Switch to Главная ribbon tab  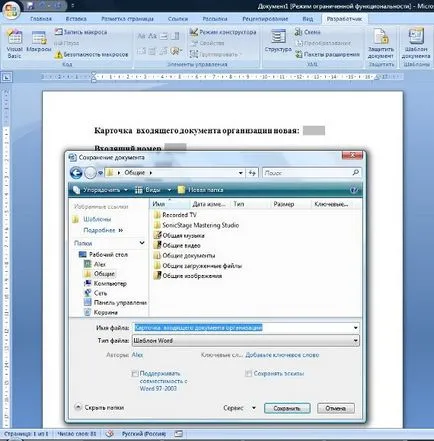pos(41,19)
